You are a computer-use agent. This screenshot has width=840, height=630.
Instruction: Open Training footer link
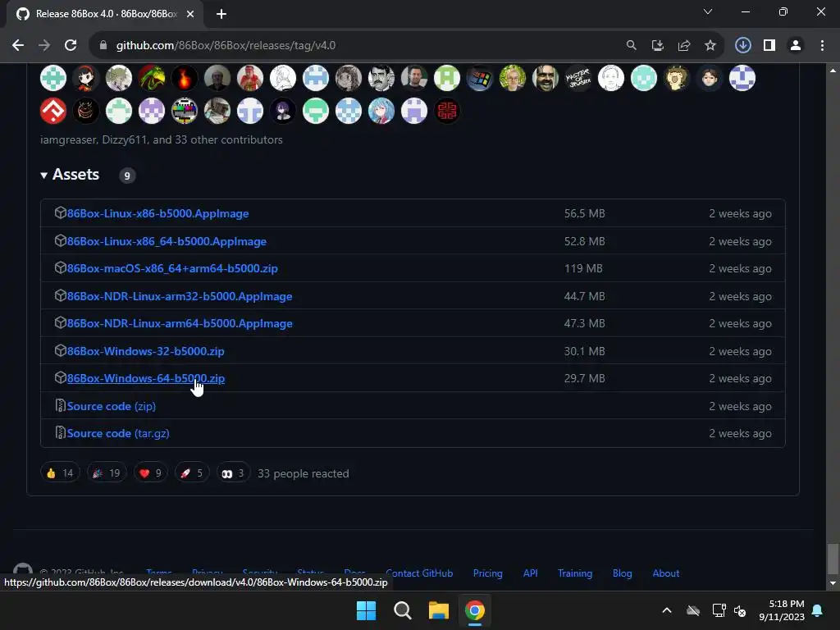(x=575, y=573)
